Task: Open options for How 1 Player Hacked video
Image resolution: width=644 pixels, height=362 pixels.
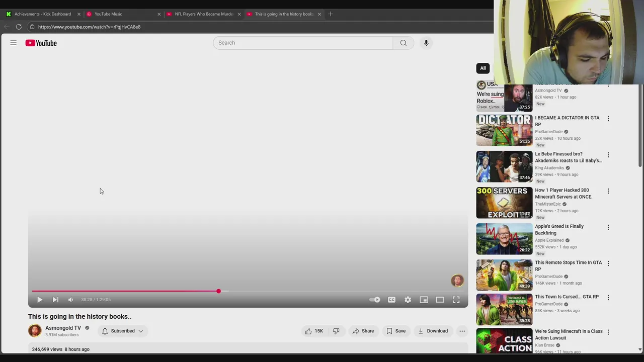Action: coord(608,191)
